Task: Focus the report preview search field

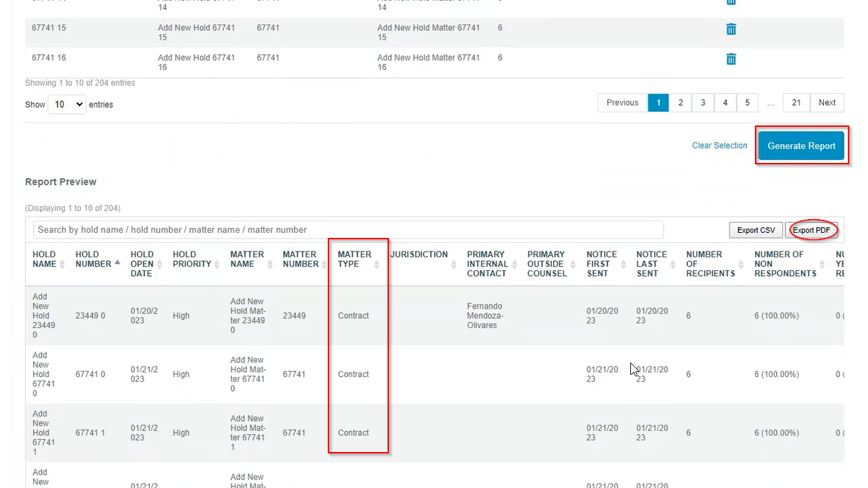Action: pos(348,230)
